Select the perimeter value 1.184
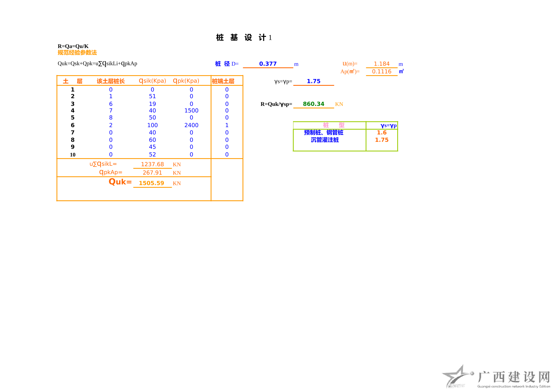This screenshot has width=555, height=392. (381, 64)
